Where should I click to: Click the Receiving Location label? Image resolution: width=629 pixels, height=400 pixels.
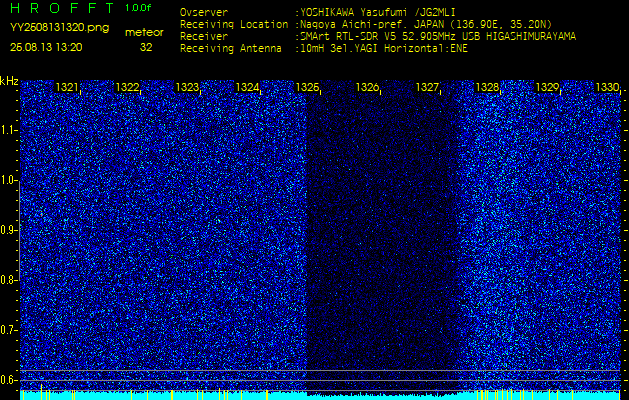coord(234,24)
